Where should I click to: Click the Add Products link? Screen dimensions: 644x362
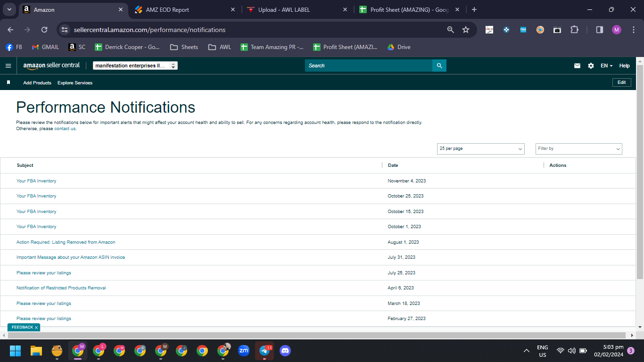click(37, 82)
